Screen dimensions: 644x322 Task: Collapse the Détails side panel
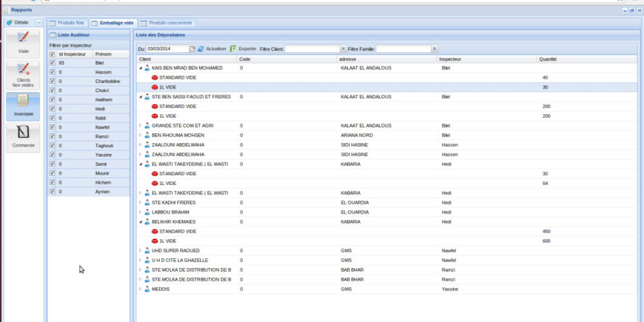39,23
